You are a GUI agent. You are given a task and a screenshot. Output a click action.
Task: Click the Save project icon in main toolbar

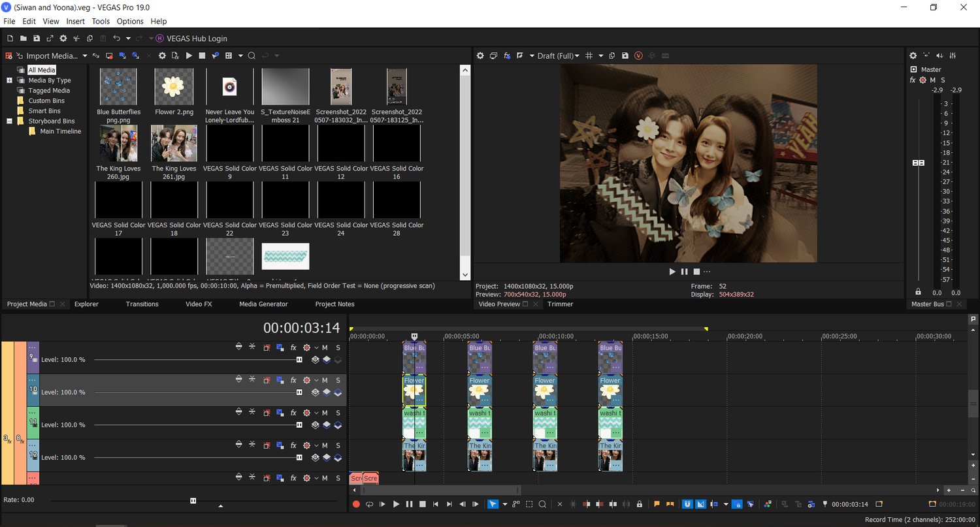point(37,39)
